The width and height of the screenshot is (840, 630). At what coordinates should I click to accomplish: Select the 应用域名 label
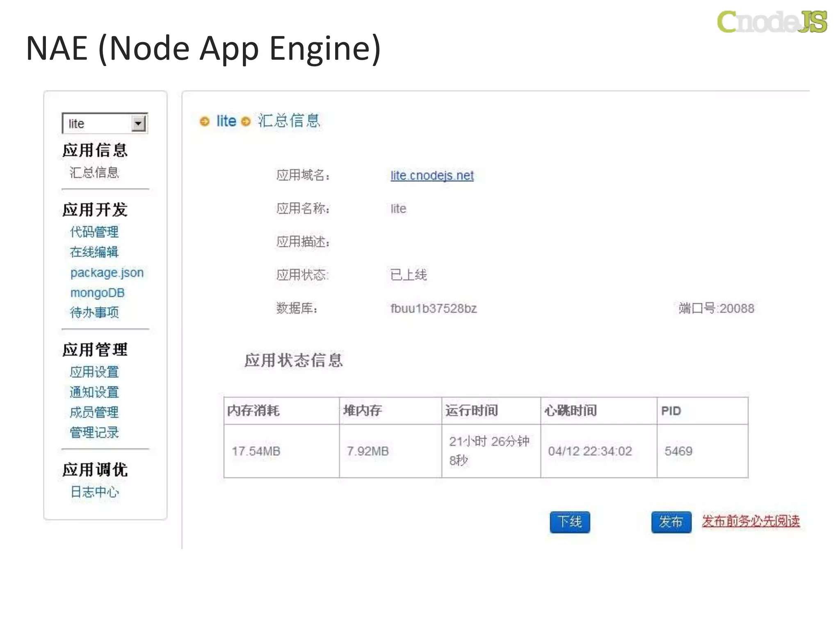point(303,176)
